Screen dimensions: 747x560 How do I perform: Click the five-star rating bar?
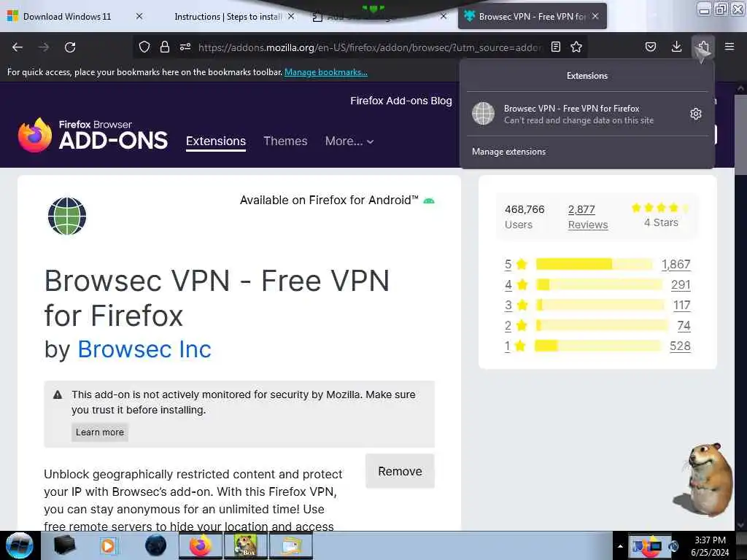(594, 264)
